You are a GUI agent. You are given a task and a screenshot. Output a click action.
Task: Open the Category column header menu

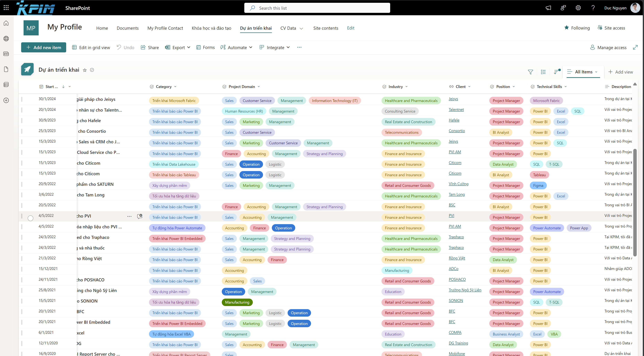point(163,87)
